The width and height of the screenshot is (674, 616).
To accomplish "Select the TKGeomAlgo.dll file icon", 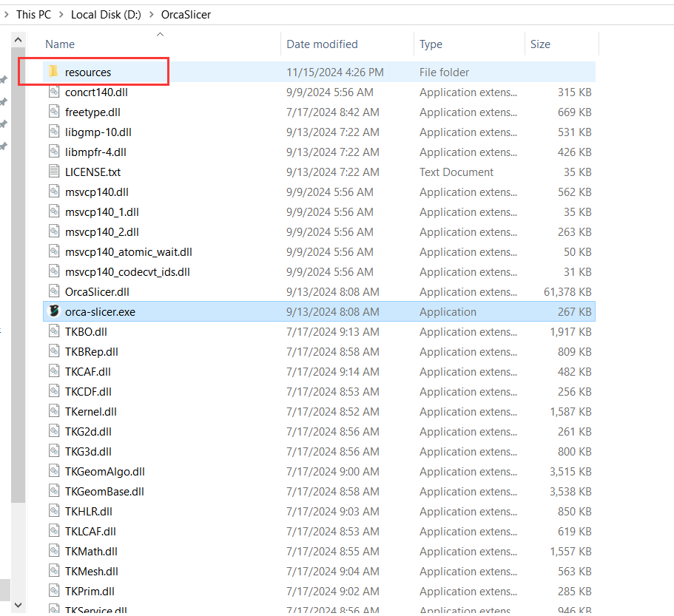I will 54,471.
